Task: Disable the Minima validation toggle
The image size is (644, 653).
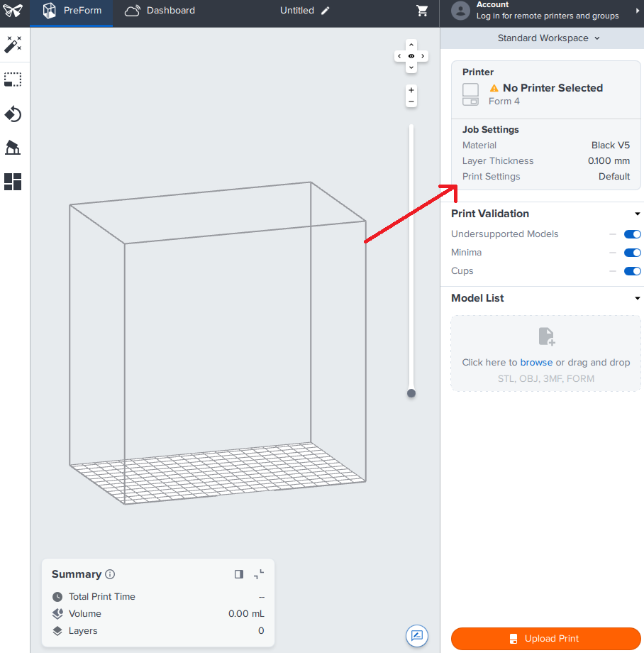Action: [x=632, y=253]
